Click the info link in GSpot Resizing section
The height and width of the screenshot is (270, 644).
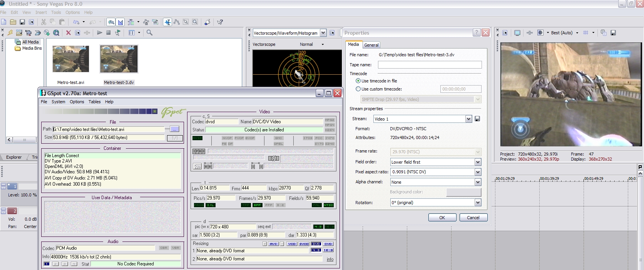click(x=330, y=259)
